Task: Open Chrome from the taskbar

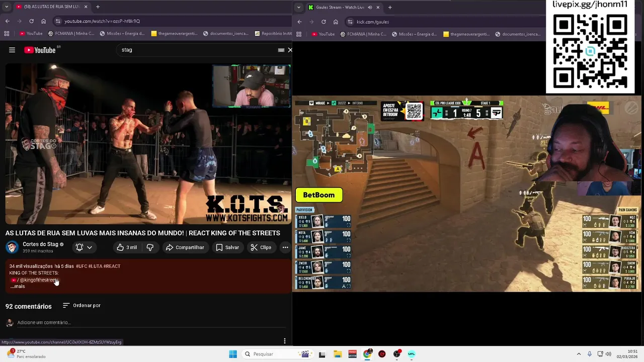Action: click(x=368, y=354)
